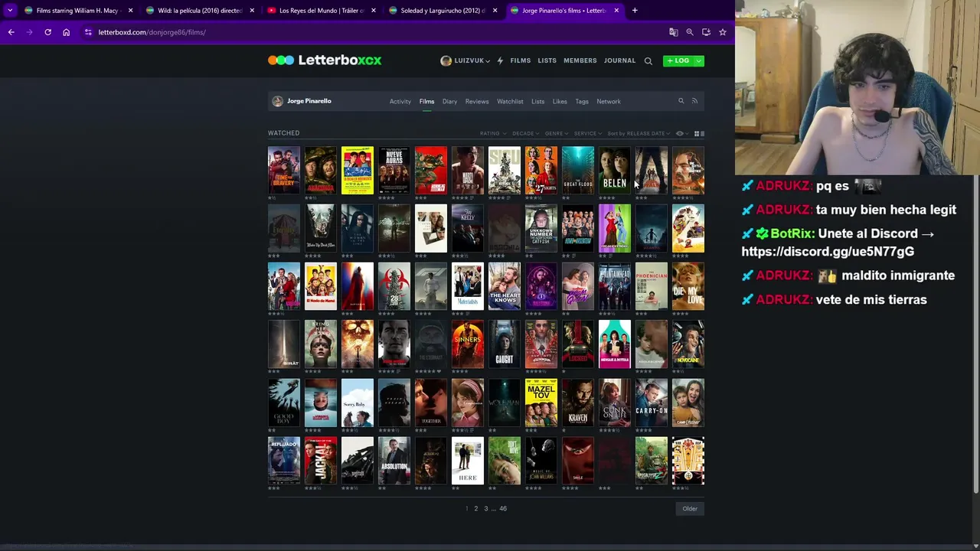This screenshot has height=551, width=980.
Task: Click the install app icon in address bar
Action: [706, 32]
